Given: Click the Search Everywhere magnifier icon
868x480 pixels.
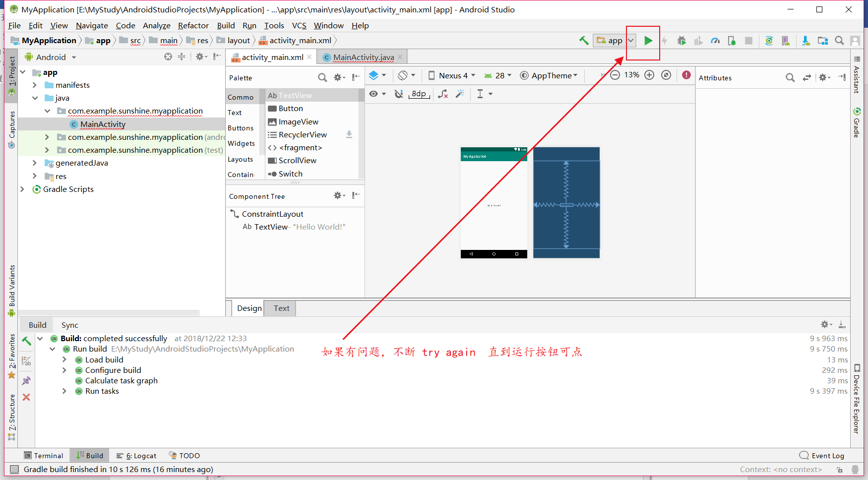Looking at the screenshot, I should [839, 41].
